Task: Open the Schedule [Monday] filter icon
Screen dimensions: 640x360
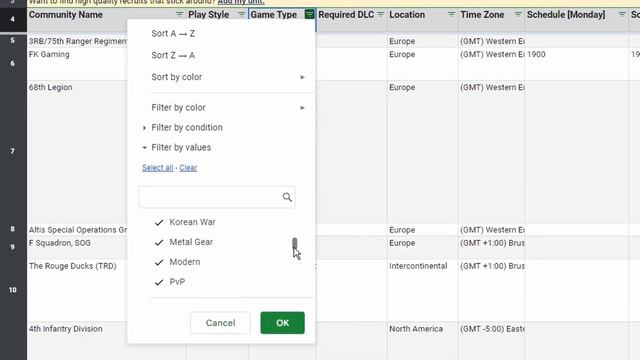Action: click(x=622, y=15)
